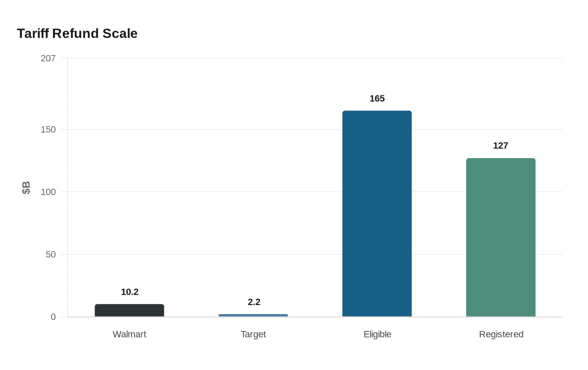Click the Target x-axis category label
Viewport: 588px width, 370px height.
coord(253,334)
